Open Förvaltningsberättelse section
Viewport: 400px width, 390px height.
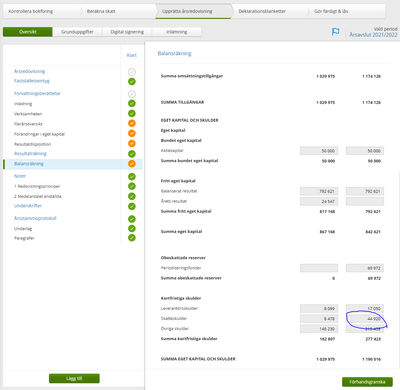point(37,94)
